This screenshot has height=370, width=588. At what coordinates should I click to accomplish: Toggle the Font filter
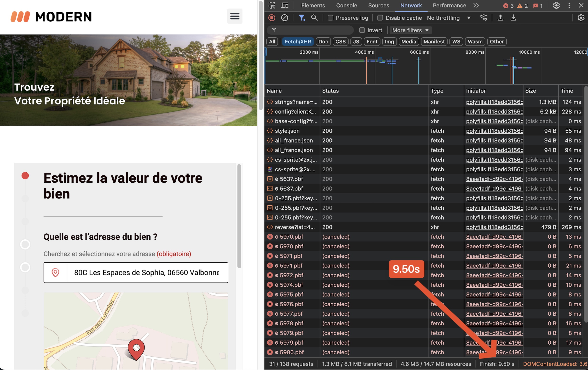[x=372, y=41]
